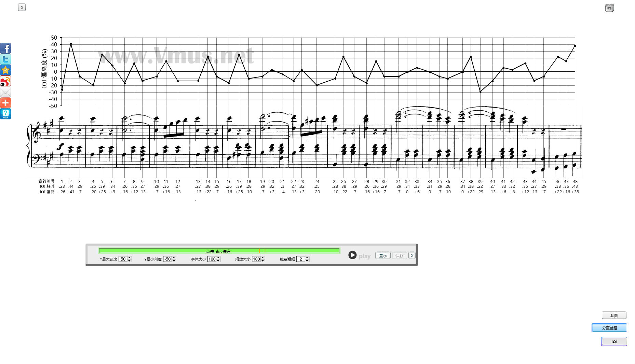Click the email envelope share icon

point(5,92)
